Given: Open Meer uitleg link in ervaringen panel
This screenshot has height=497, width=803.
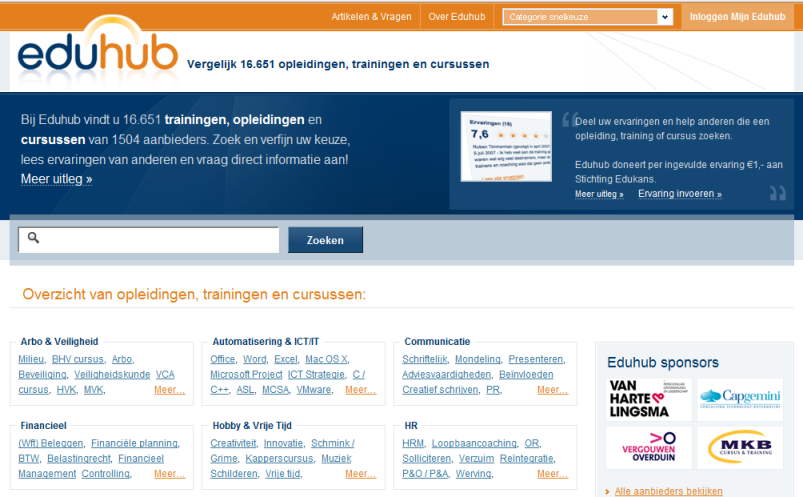Looking at the screenshot, I should click(599, 194).
